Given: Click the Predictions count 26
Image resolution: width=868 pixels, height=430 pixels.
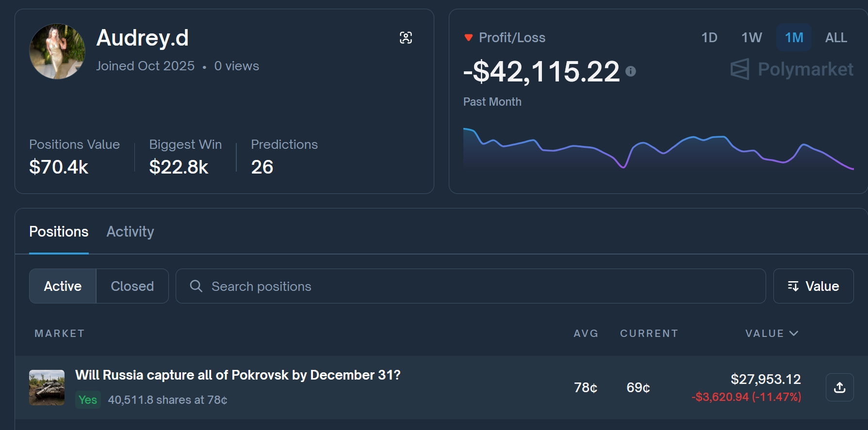Looking at the screenshot, I should (262, 167).
